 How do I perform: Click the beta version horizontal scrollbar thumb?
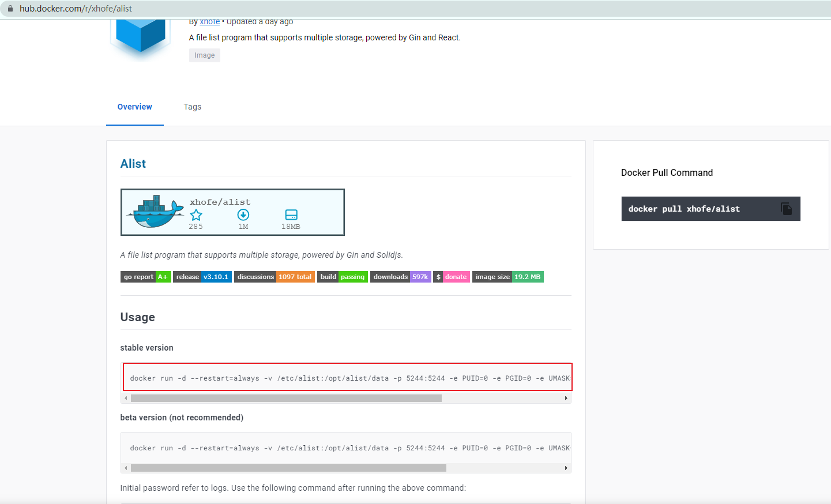tap(288, 468)
